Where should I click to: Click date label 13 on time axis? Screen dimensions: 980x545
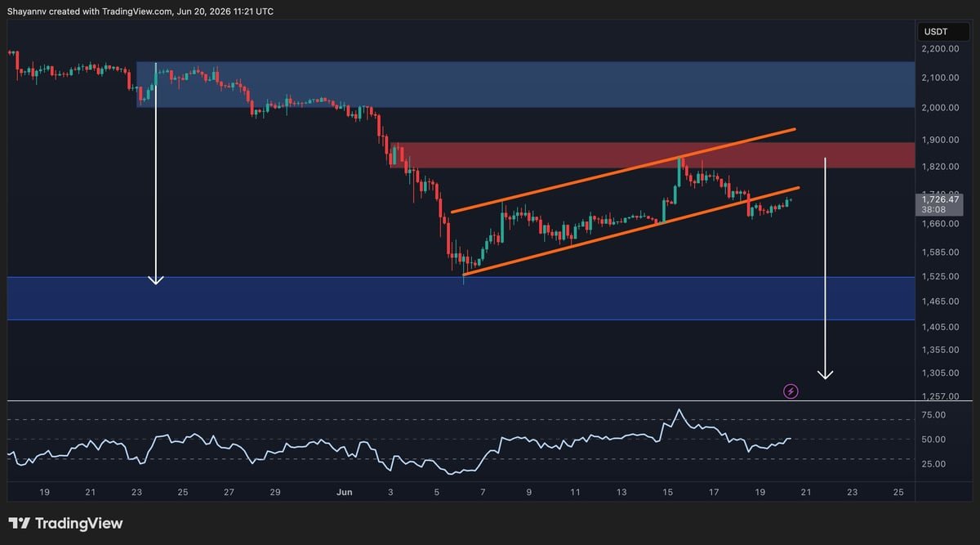pyautogui.click(x=621, y=493)
